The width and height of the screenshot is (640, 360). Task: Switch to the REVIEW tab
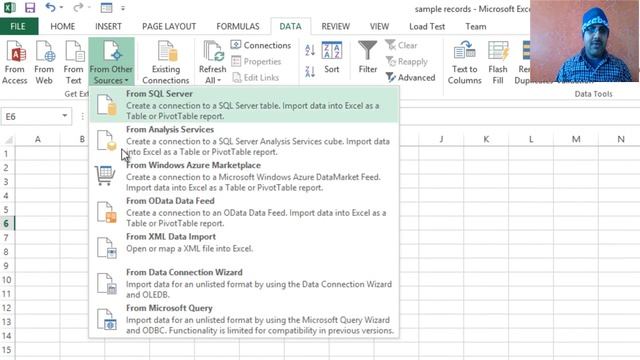[336, 27]
